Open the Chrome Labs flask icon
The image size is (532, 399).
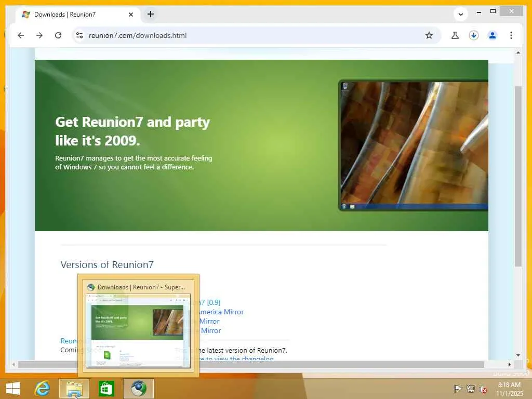tap(455, 35)
